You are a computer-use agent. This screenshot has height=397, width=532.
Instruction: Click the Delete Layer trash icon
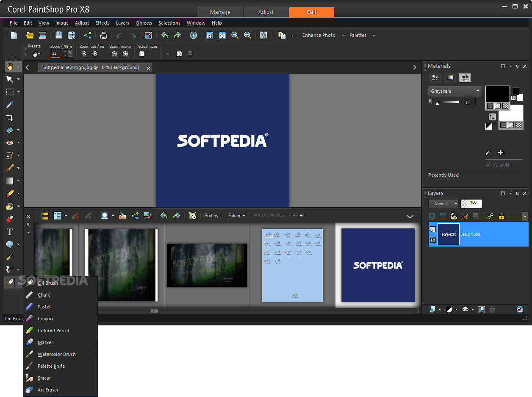[493, 310]
